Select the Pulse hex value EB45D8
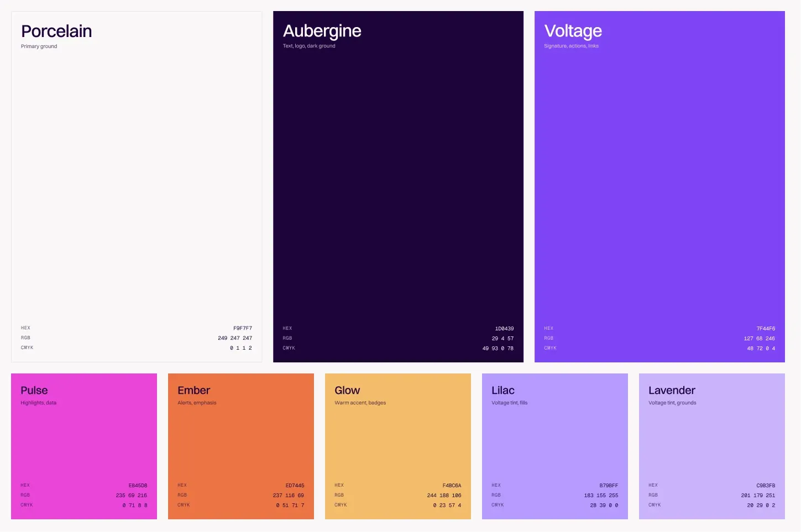The height and width of the screenshot is (532, 801). coord(138,486)
